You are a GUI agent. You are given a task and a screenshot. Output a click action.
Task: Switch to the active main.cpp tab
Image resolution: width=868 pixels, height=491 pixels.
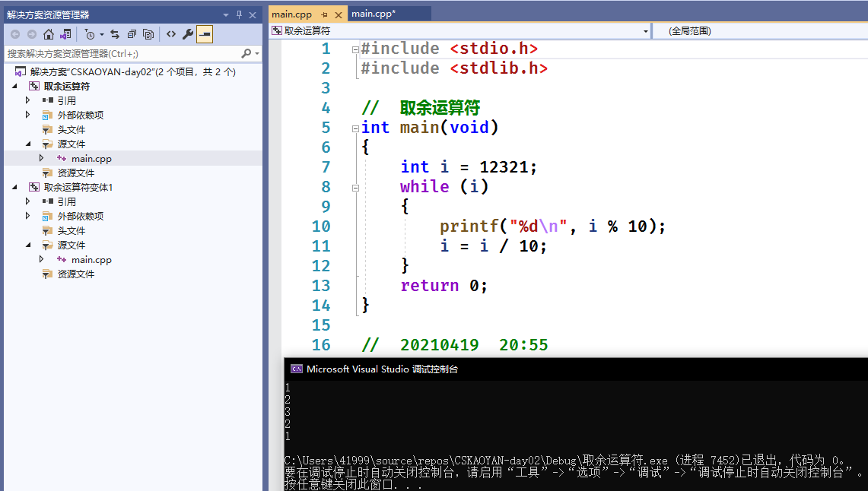[x=291, y=14]
